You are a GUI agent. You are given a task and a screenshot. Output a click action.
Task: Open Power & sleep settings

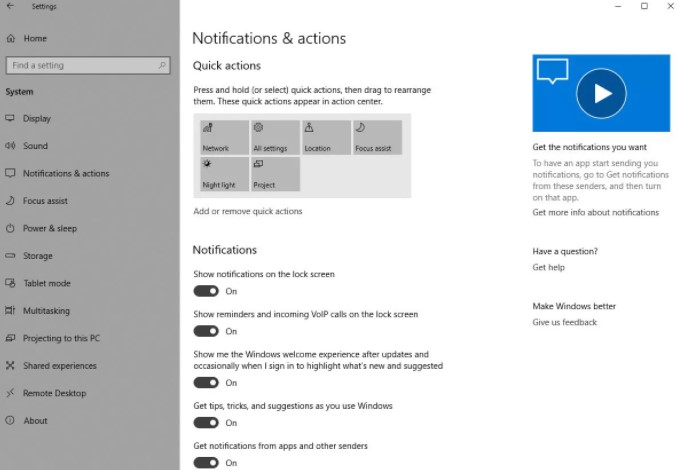tap(50, 228)
